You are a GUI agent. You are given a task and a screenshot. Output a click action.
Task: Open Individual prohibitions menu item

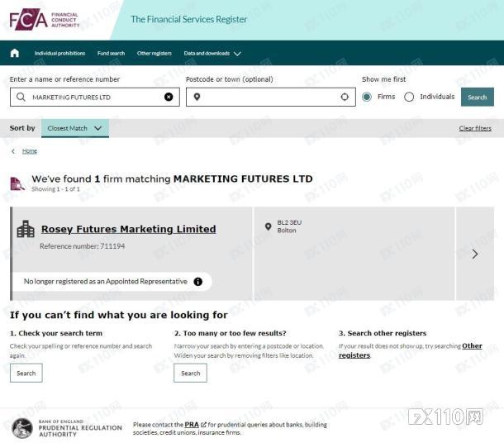(x=59, y=54)
